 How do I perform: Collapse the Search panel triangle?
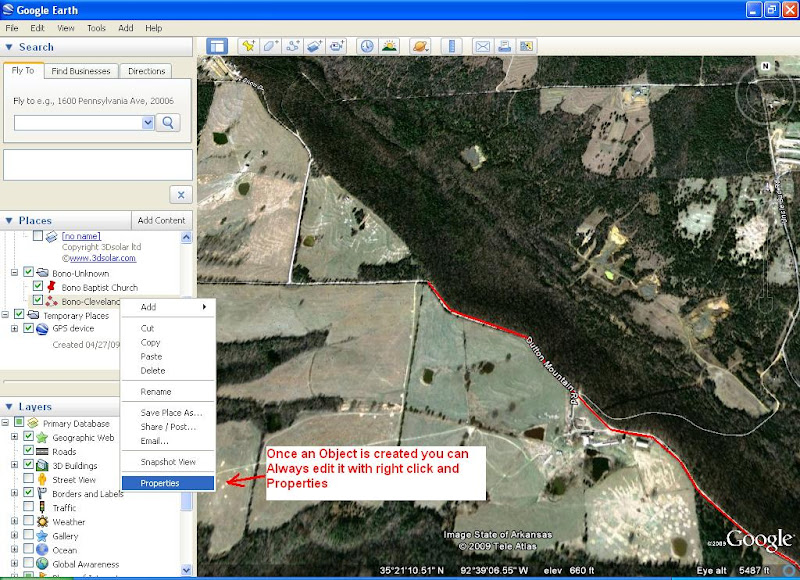tap(9, 47)
